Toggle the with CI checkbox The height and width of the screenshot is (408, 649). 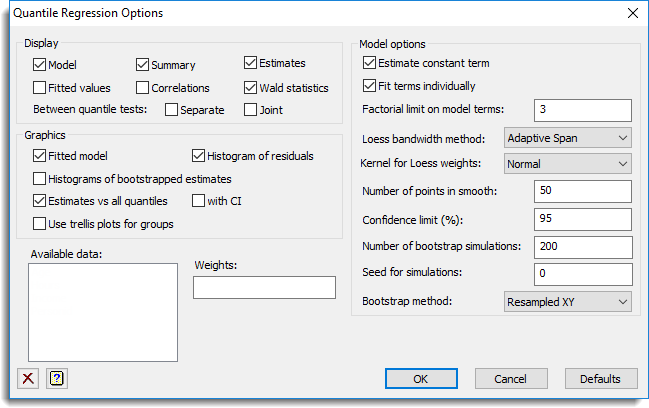198,201
